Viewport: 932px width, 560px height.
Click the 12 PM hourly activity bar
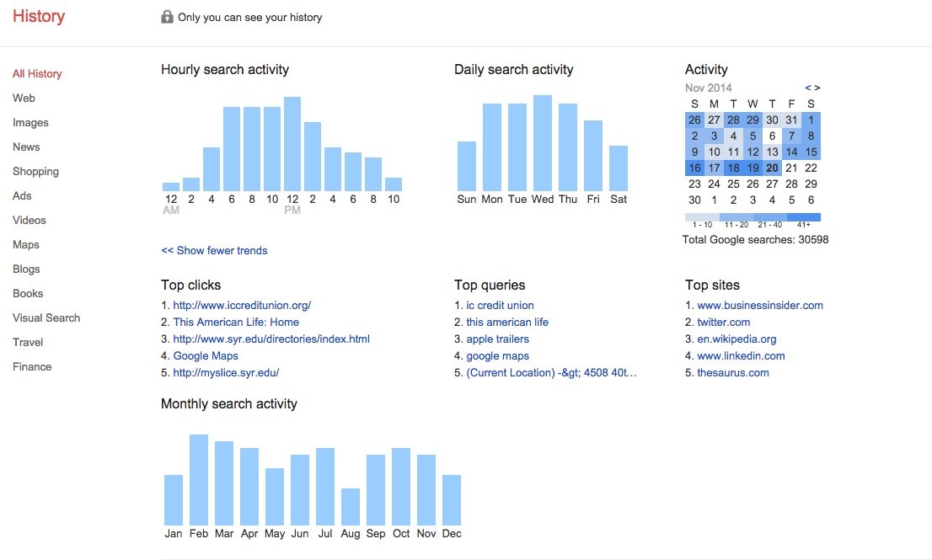[292, 144]
